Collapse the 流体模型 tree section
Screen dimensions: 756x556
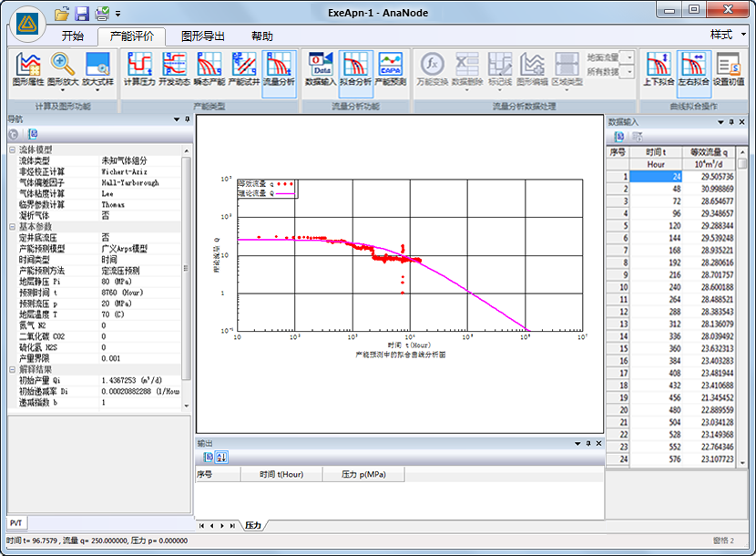(x=12, y=149)
